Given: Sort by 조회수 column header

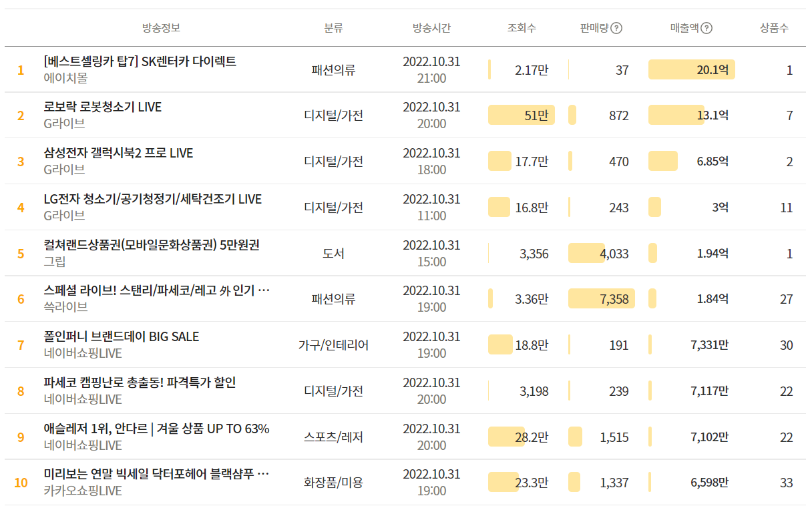Looking at the screenshot, I should tap(522, 28).
